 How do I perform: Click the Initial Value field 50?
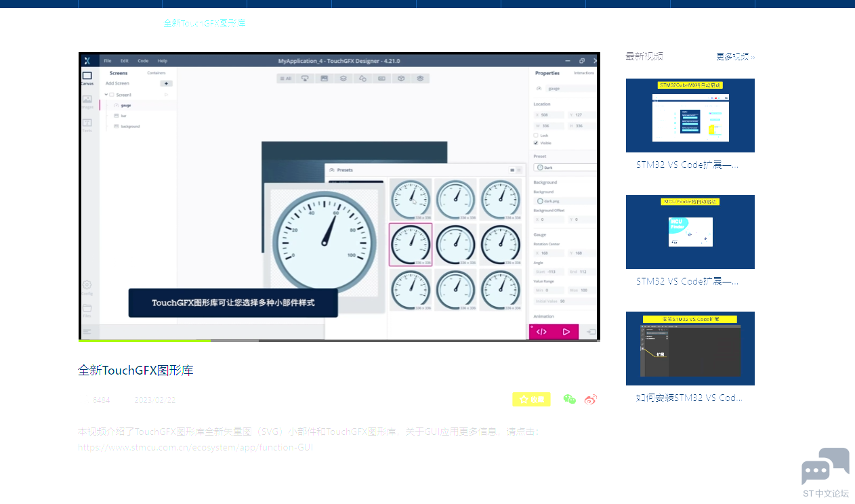tap(565, 301)
